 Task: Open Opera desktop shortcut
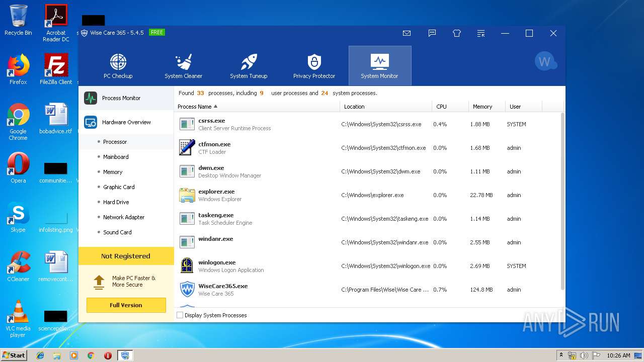(18, 168)
